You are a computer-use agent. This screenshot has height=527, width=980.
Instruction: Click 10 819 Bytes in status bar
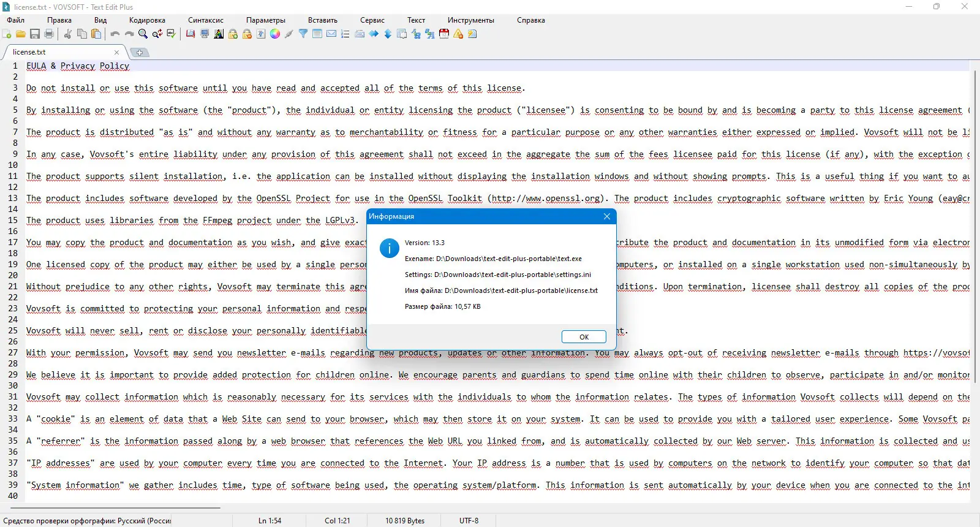pos(405,521)
